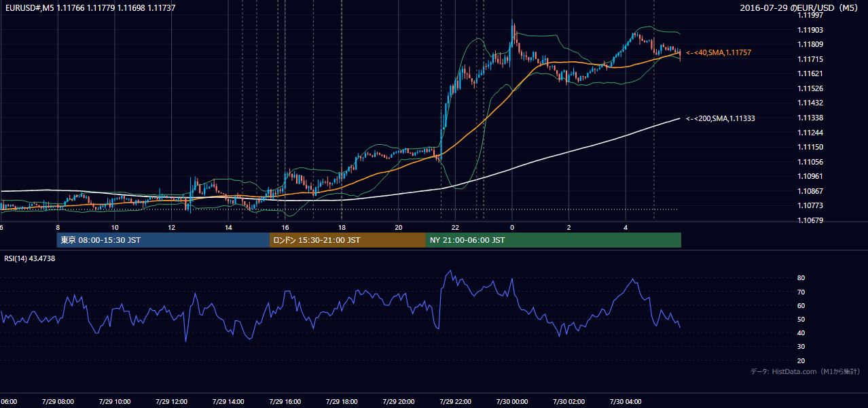Click price axis value 1.11997

click(810, 15)
